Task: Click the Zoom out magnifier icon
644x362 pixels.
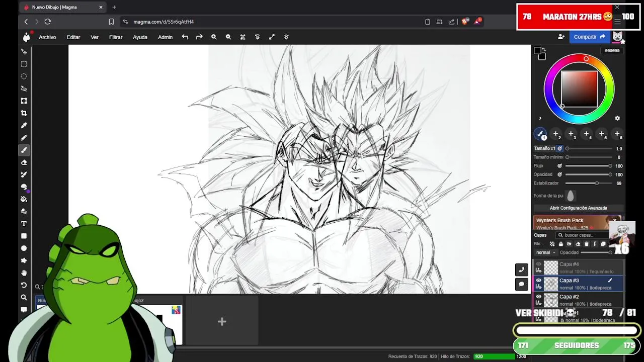Action: tap(228, 37)
